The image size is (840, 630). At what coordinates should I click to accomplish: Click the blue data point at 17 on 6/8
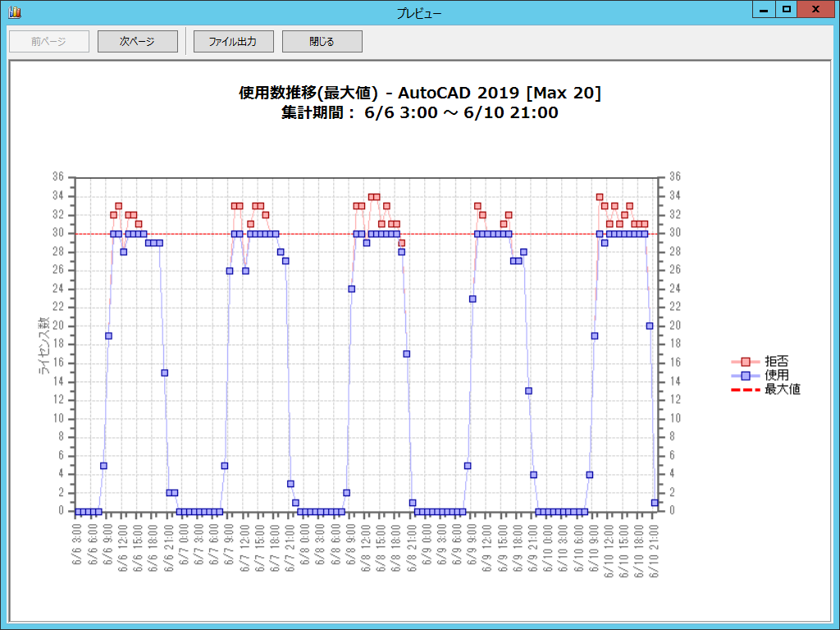[x=406, y=354]
